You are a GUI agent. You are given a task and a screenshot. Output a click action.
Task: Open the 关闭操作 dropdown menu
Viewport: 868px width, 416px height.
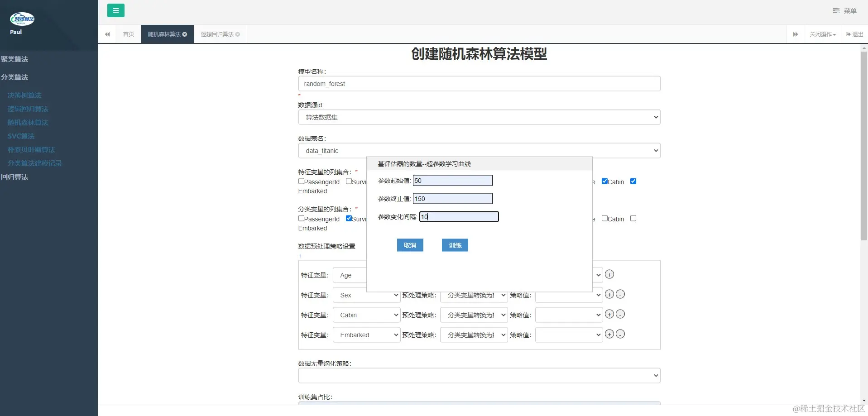(823, 34)
